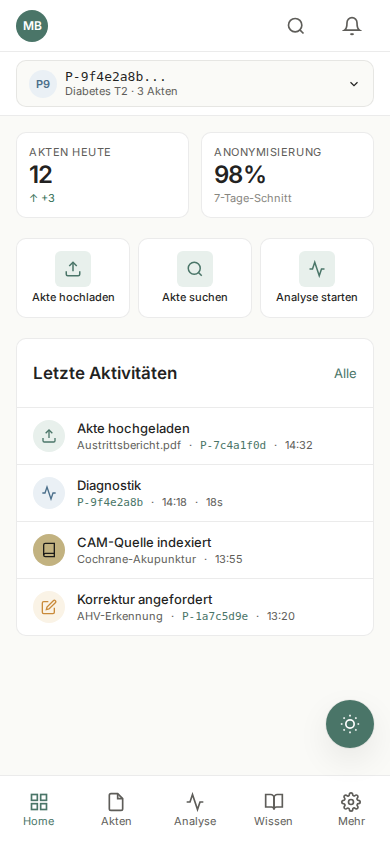Open patient ID P-1a7c5d9e

click(215, 616)
